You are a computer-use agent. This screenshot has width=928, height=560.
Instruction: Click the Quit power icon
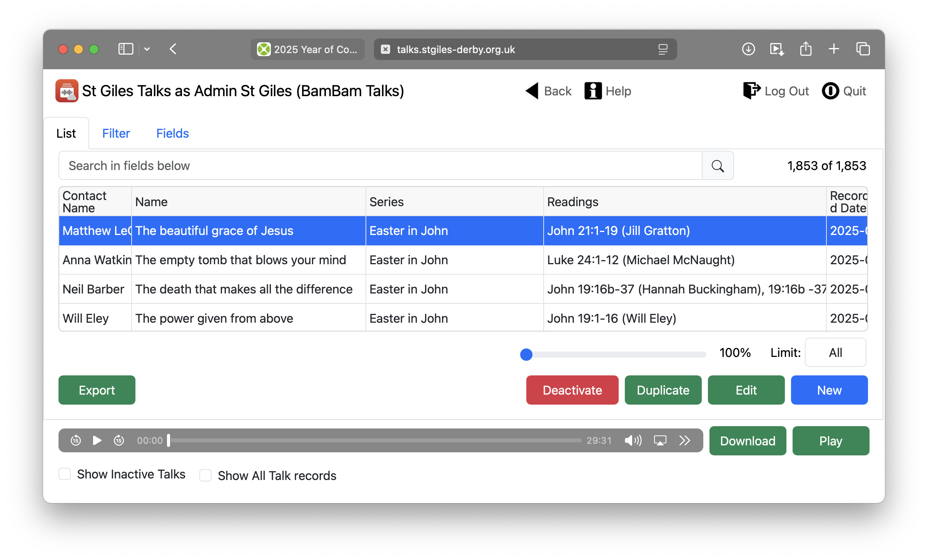[x=831, y=91]
